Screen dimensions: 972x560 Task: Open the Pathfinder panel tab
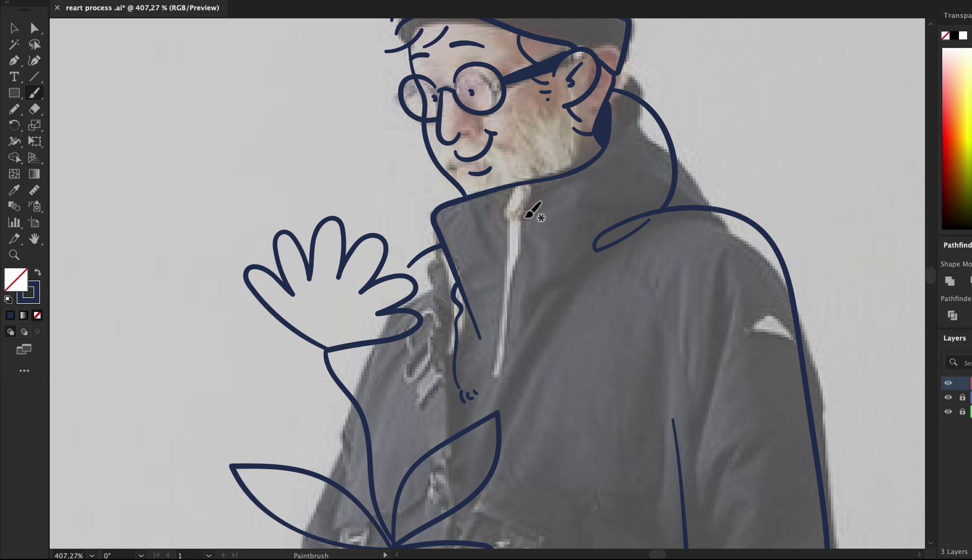click(x=957, y=245)
